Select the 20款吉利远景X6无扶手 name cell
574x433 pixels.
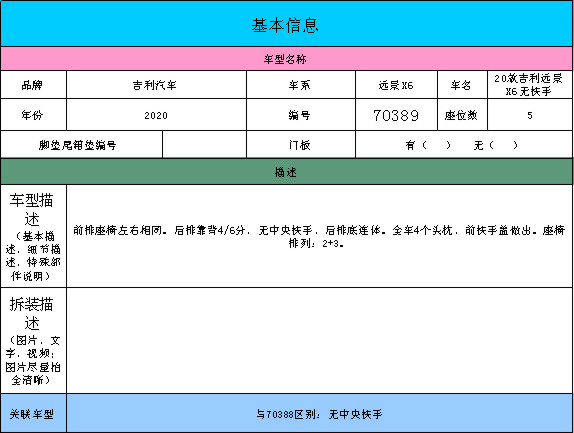click(530, 85)
